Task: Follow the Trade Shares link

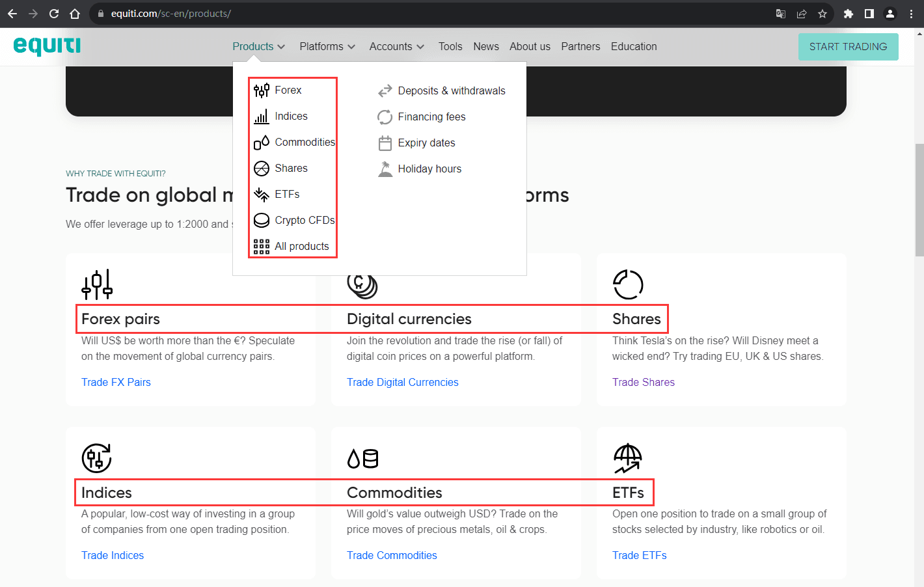Action: point(643,383)
